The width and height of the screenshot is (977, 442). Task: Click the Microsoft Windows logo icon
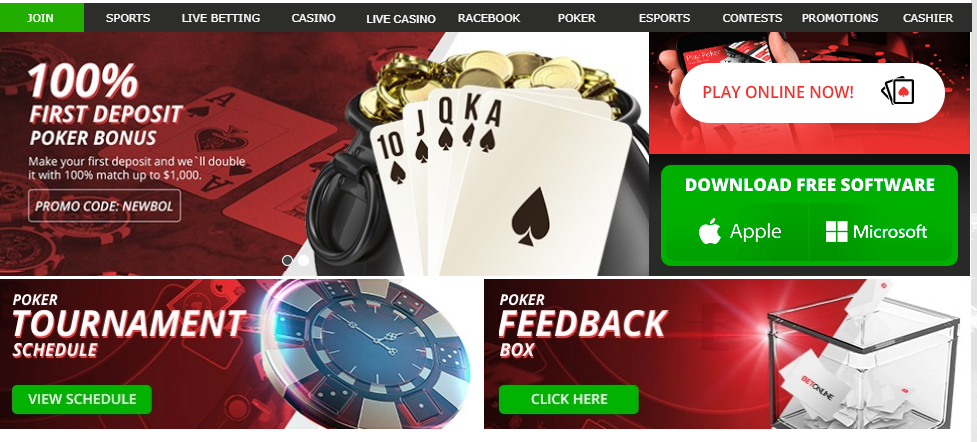836,231
